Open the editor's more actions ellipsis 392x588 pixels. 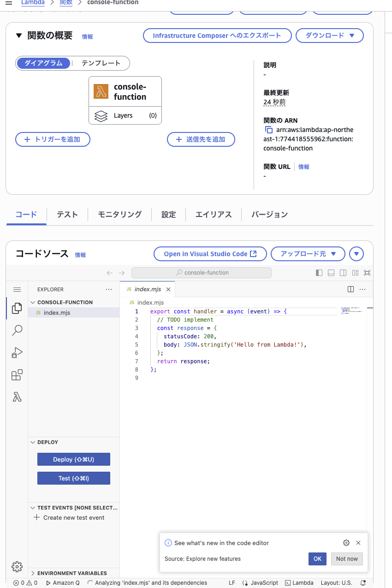pos(362,289)
